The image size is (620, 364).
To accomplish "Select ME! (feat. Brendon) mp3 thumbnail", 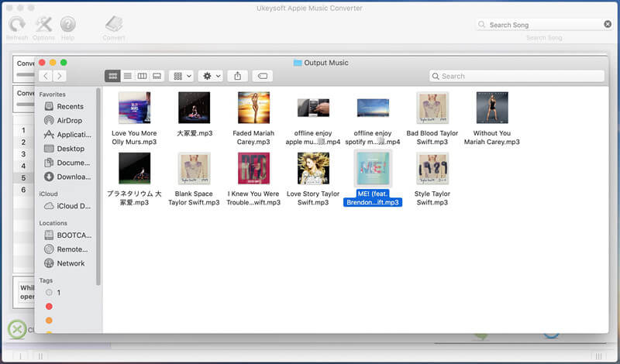I will tap(373, 168).
